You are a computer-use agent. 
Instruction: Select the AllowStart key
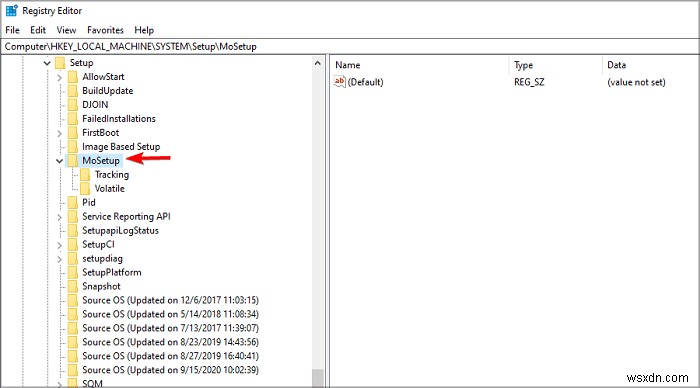(103, 77)
